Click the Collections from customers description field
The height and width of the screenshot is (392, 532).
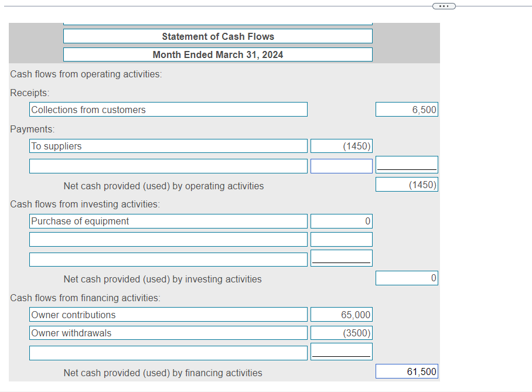point(168,109)
